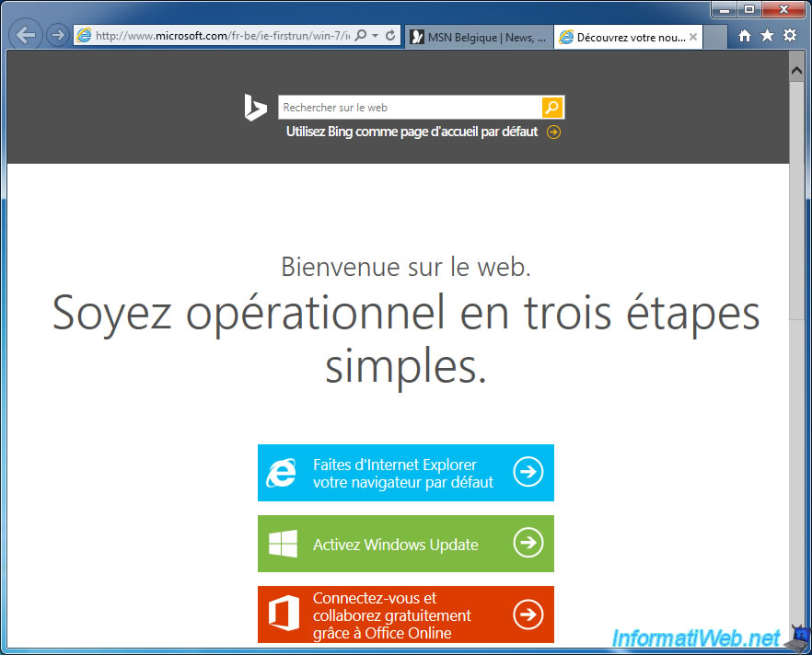Viewport: 812px width, 655px height.
Task: Open the Tools gear menu
Action: click(790, 35)
